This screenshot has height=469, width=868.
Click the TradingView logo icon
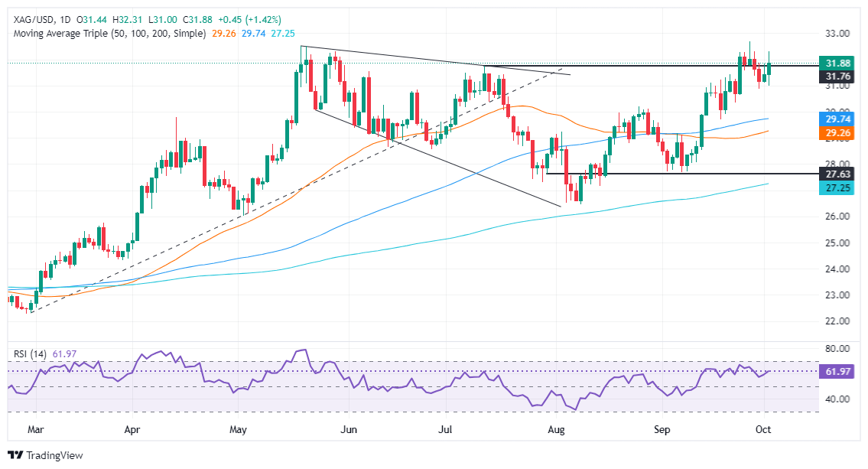tap(16, 455)
